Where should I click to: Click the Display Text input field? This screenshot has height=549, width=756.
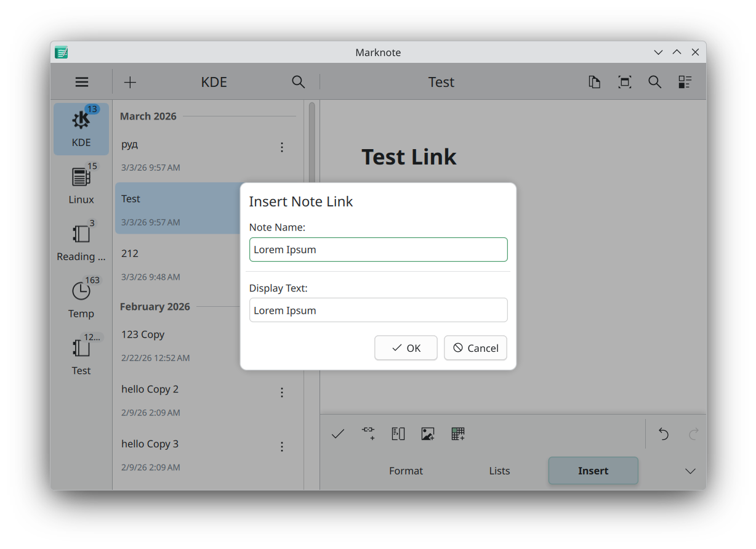click(378, 311)
